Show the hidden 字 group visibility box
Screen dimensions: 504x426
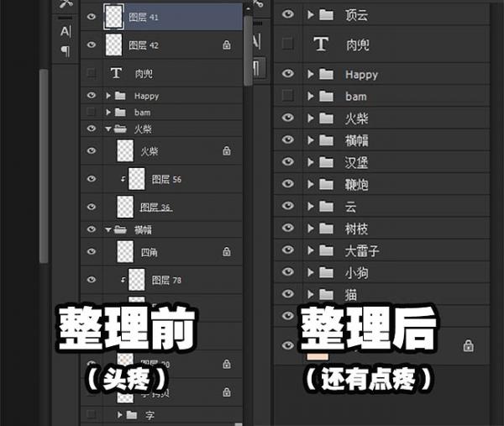92,414
